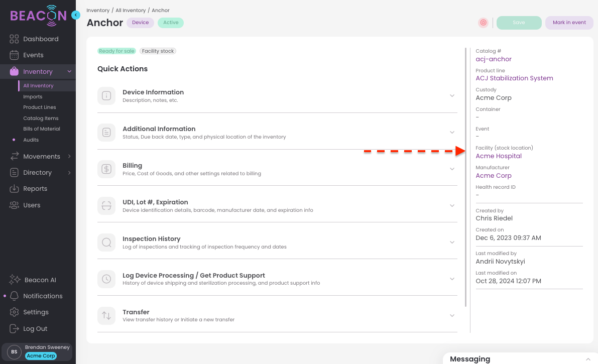598x364 pixels.
Task: Click the Messaging panel title
Action: 470,359
